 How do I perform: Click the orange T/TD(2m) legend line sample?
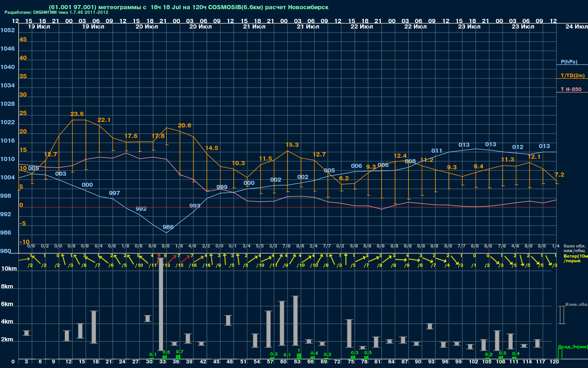pyautogui.click(x=572, y=79)
